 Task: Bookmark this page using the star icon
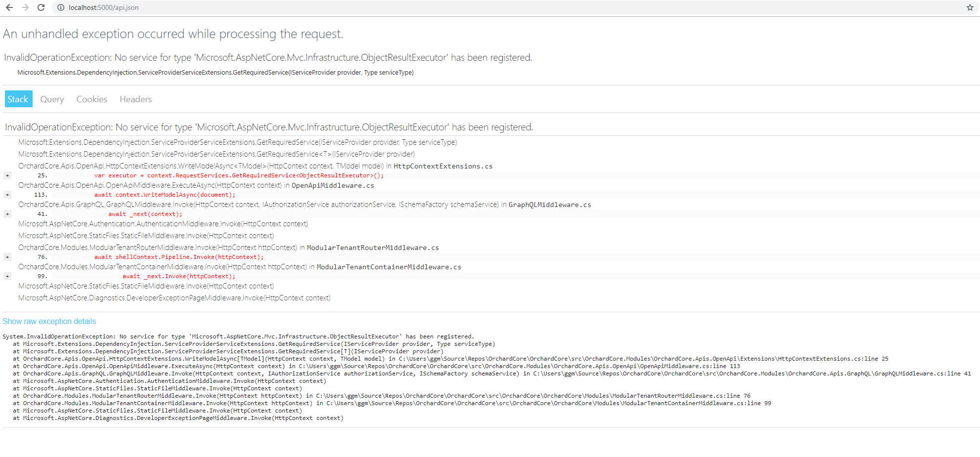[x=970, y=7]
